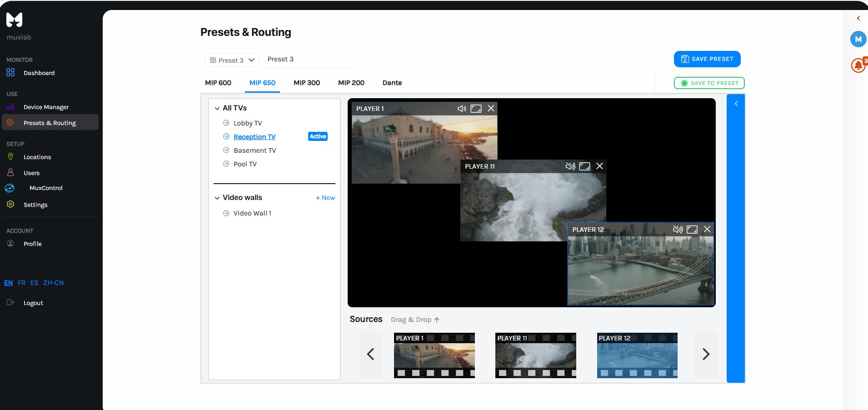Click the Save Preset button

point(707,59)
